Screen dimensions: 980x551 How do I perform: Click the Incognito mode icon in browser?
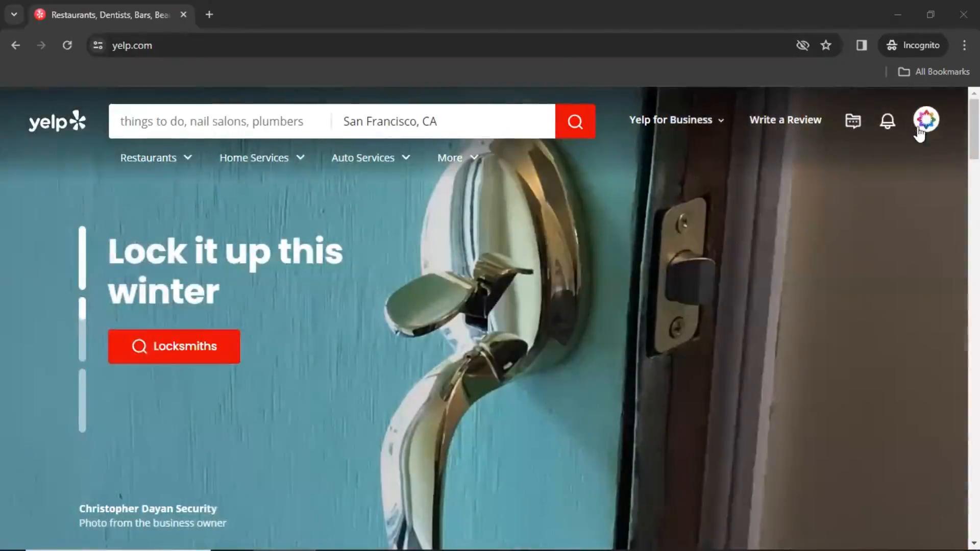[892, 45]
